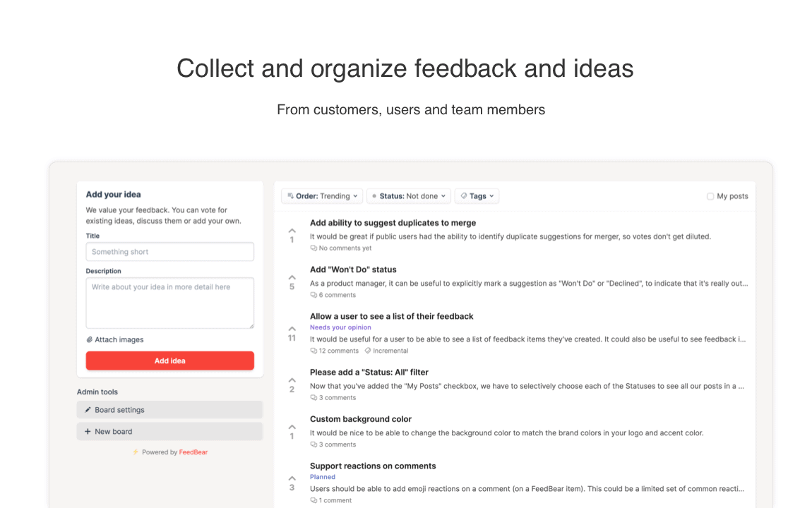The image size is (812, 508).
Task: Open 'Support reactions on comments' post
Action: (373, 466)
